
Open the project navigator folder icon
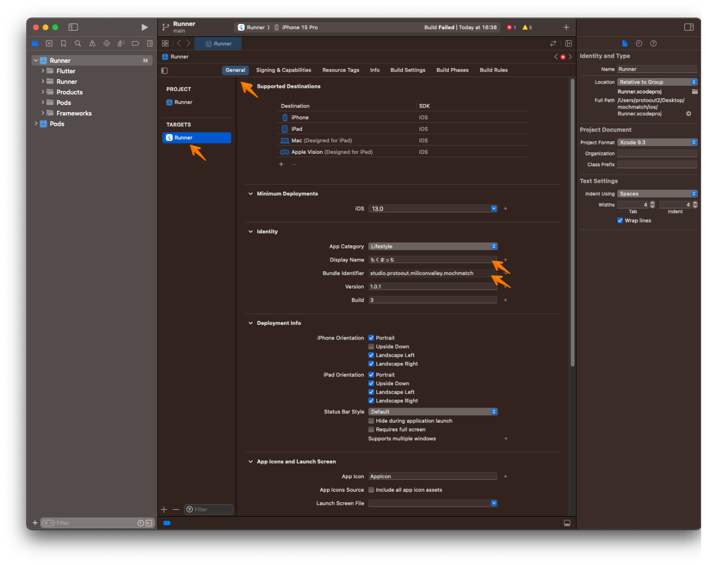[x=35, y=44]
